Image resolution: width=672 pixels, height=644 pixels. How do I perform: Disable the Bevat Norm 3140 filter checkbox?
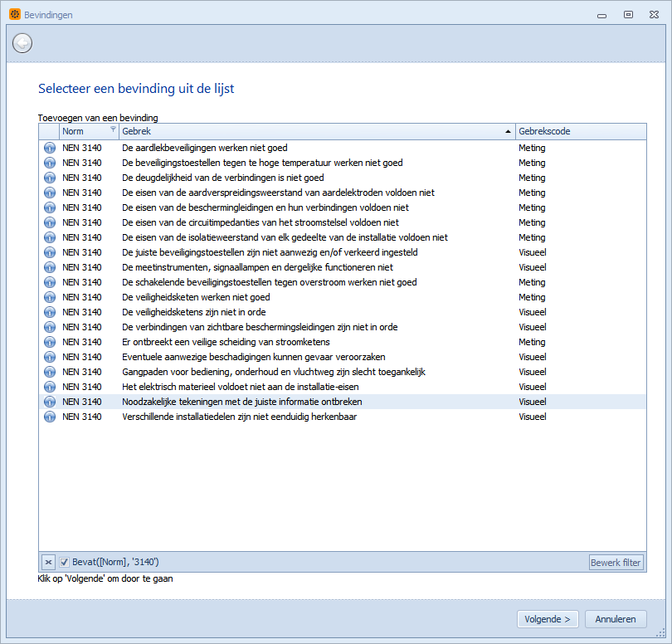(x=64, y=563)
